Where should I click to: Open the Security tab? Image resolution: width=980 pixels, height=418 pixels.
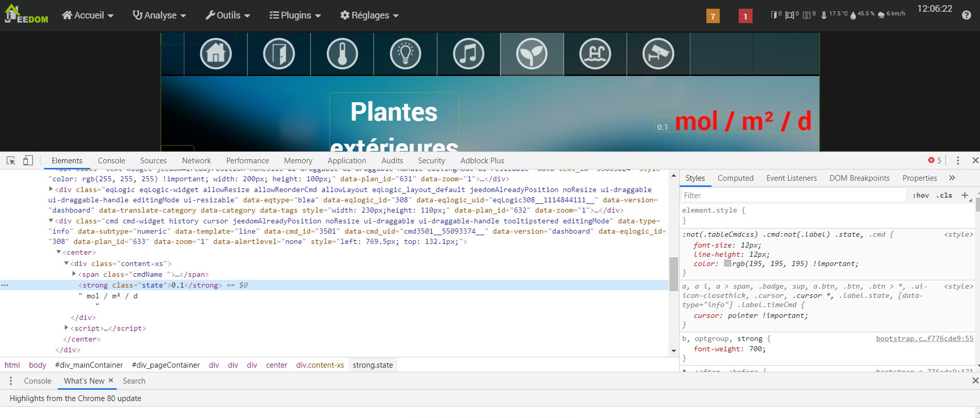point(431,161)
